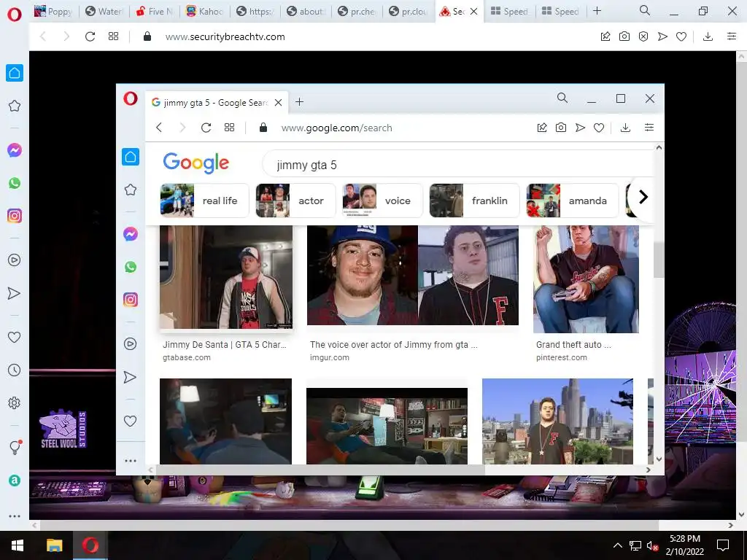Click the outer sidebar Home icon
Image resolution: width=747 pixels, height=560 pixels.
click(15, 73)
